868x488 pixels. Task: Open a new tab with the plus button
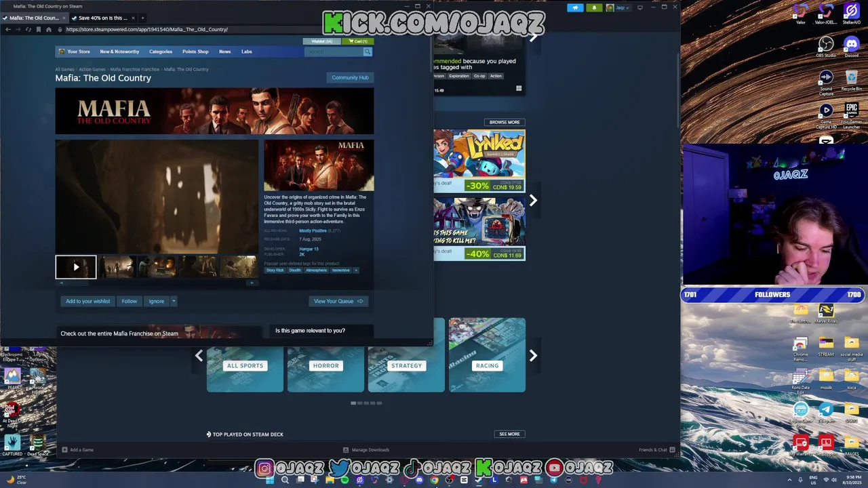(x=142, y=18)
